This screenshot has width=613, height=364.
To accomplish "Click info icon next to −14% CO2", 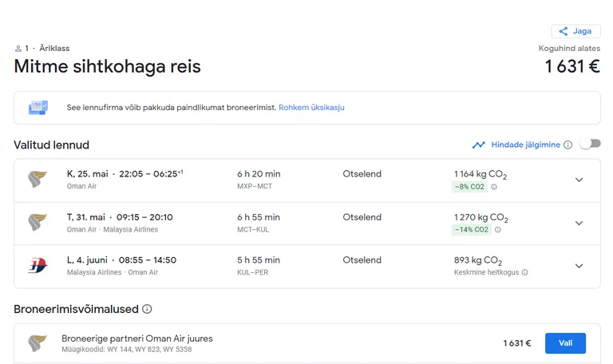I will tap(498, 230).
